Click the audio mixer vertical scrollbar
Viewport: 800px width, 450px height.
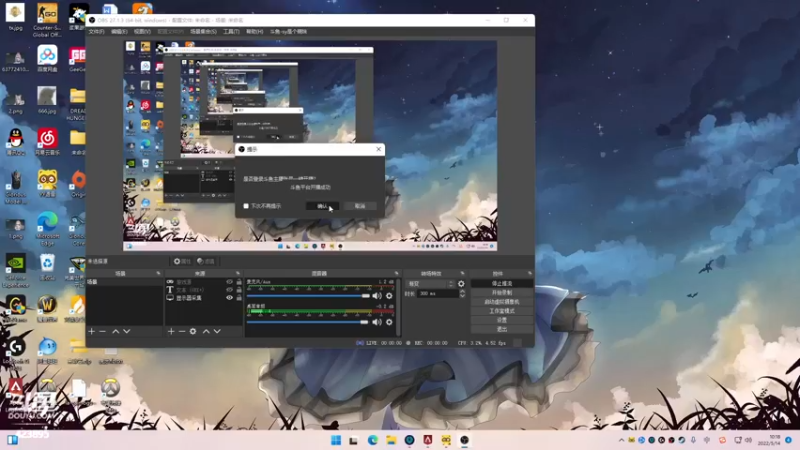tap(398, 306)
